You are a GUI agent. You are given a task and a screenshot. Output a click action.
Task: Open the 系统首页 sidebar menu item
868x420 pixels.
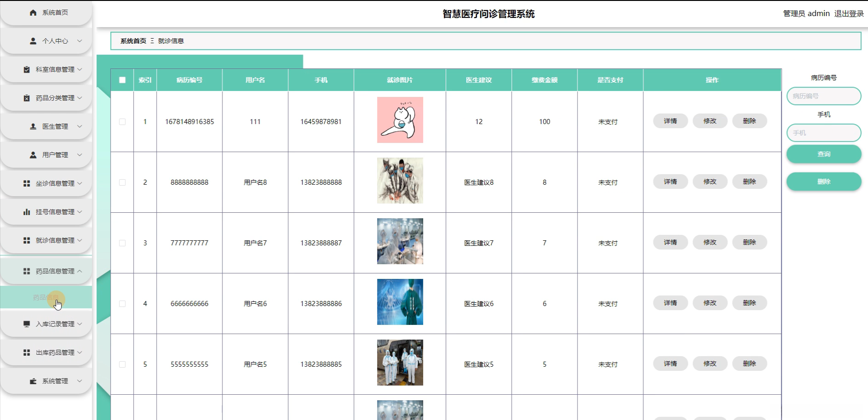46,13
